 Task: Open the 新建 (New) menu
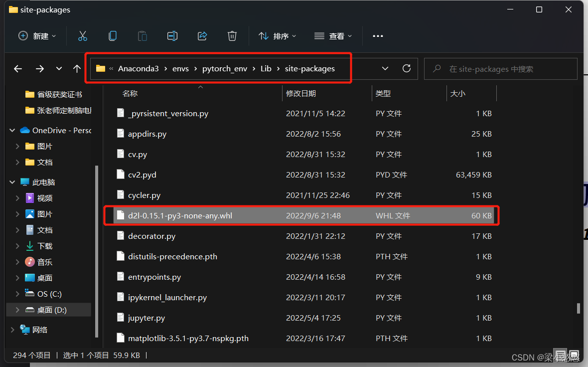pos(37,36)
